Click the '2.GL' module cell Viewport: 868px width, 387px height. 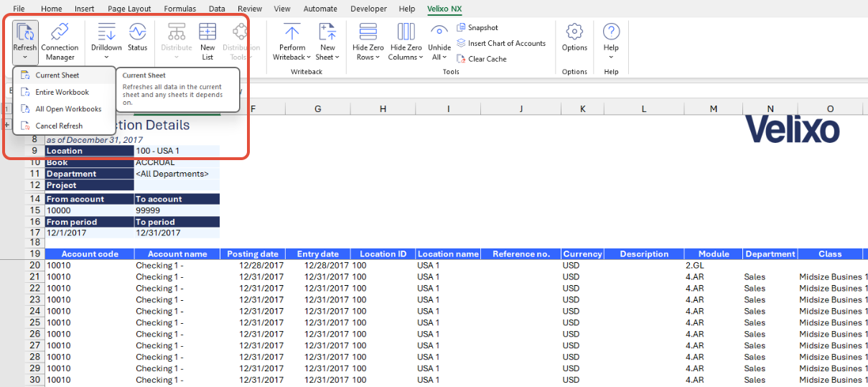pyautogui.click(x=713, y=265)
